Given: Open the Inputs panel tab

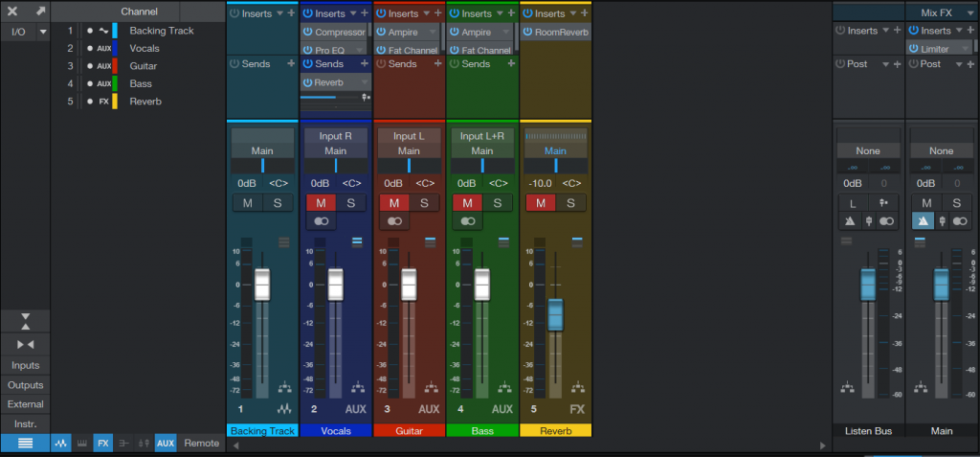Looking at the screenshot, I should (25, 365).
